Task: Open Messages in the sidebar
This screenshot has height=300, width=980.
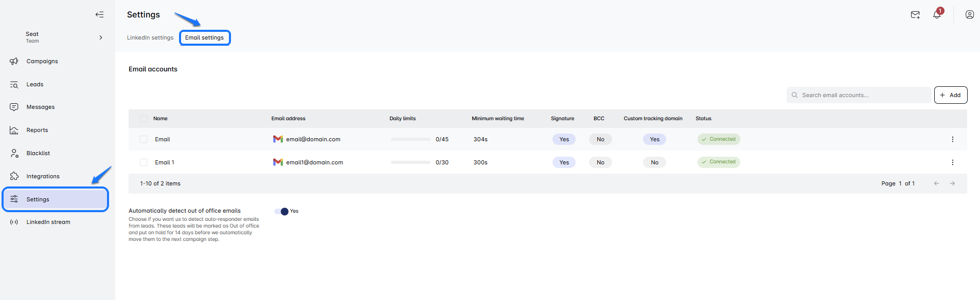Action: tap(41, 107)
